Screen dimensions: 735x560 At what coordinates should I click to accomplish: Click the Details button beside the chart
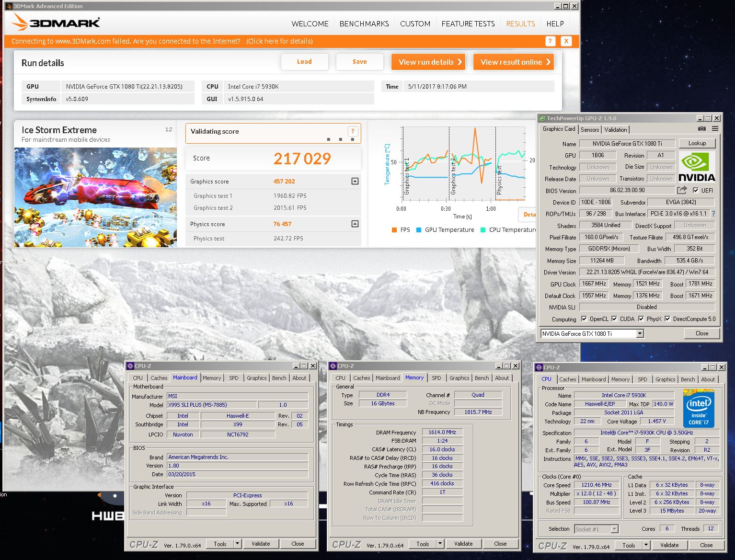point(527,214)
